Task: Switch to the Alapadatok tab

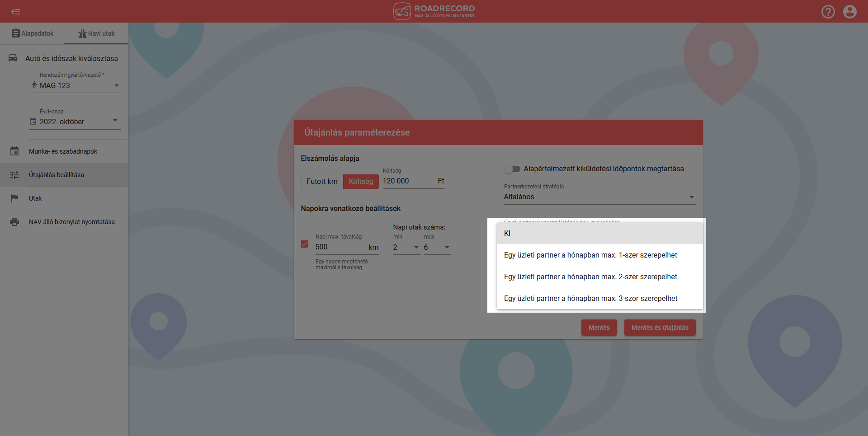Action: 32,33
